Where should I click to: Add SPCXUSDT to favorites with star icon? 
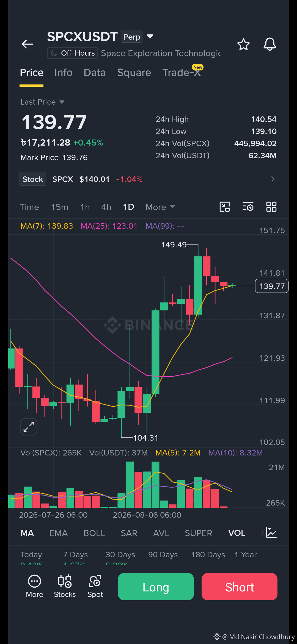coord(243,44)
